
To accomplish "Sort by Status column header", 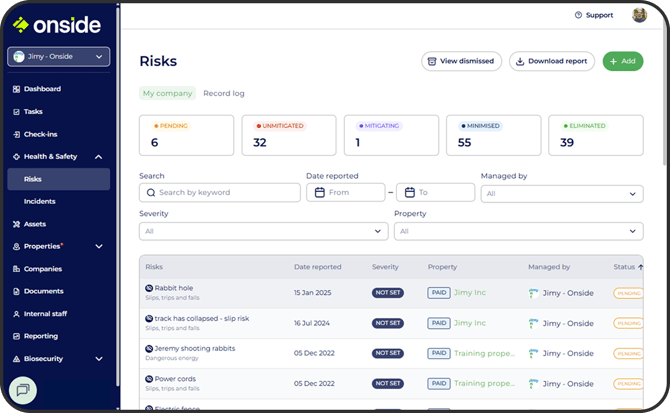I will [x=628, y=267].
